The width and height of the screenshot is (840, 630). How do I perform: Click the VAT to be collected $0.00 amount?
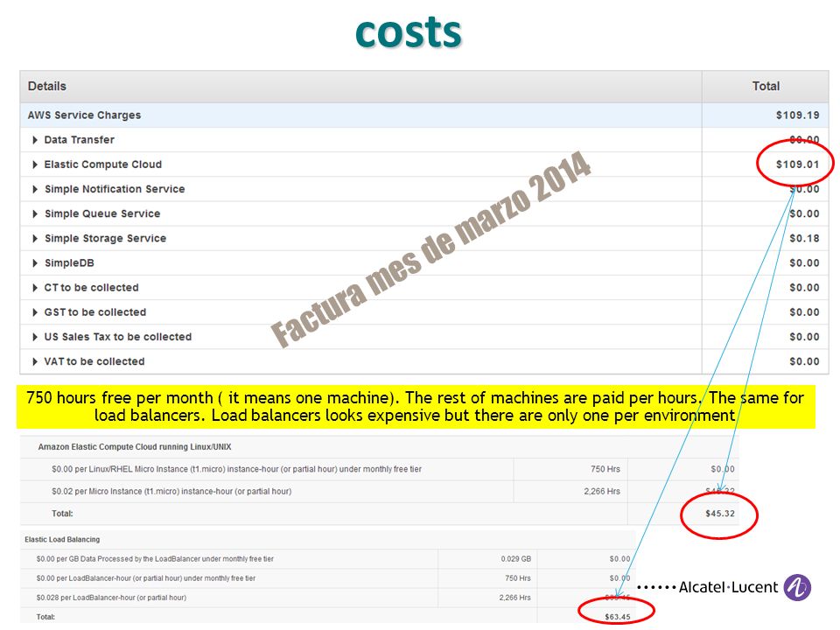click(804, 361)
